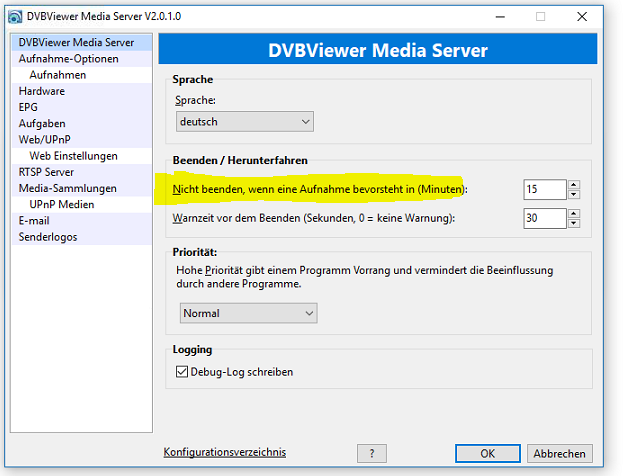Open the Aufgaben settings page
The image size is (633, 476).
pyautogui.click(x=82, y=123)
